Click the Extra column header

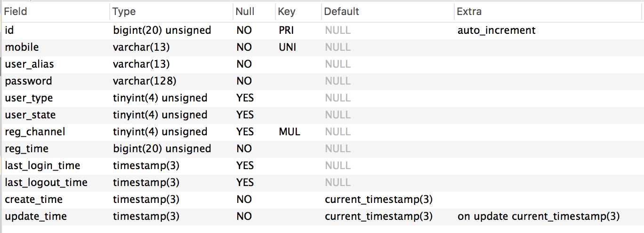(x=549, y=11)
